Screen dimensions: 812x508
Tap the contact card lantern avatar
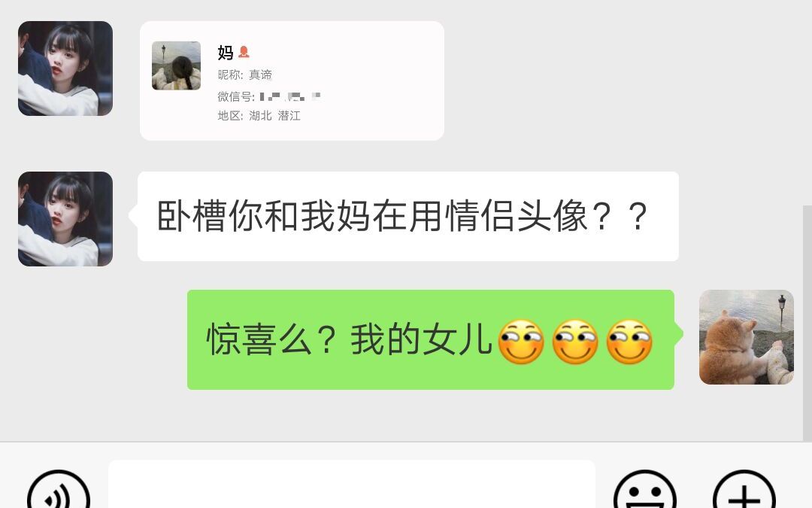[x=176, y=65]
